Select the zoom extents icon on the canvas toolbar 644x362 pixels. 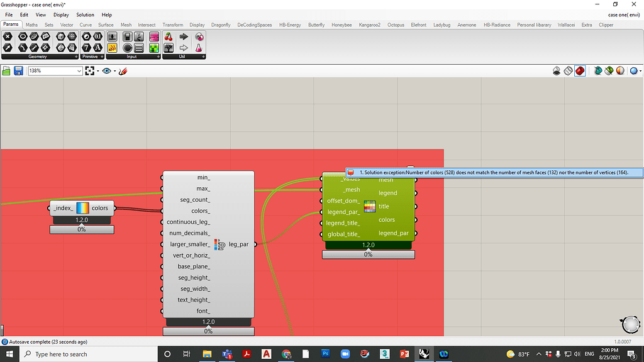(89, 70)
